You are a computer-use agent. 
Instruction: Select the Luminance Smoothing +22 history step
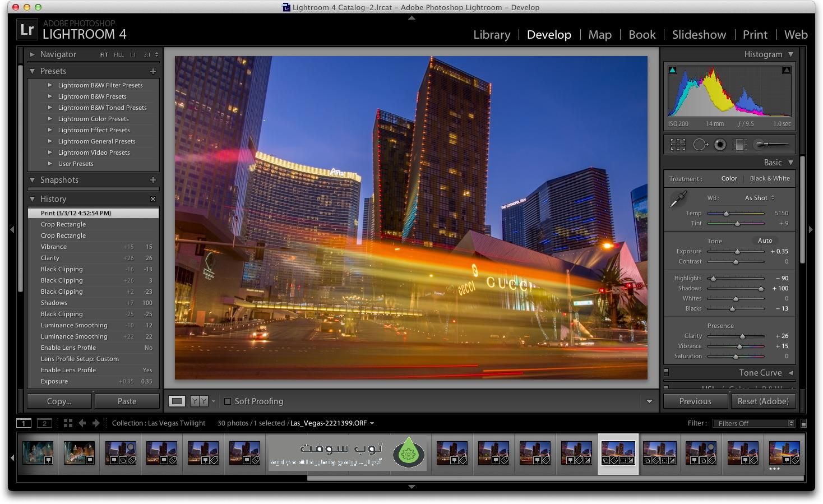pyautogui.click(x=94, y=336)
